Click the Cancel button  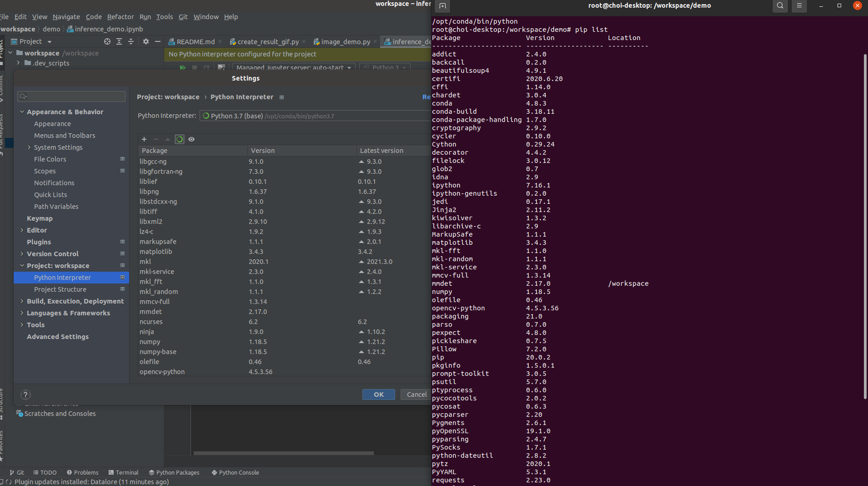click(x=416, y=395)
